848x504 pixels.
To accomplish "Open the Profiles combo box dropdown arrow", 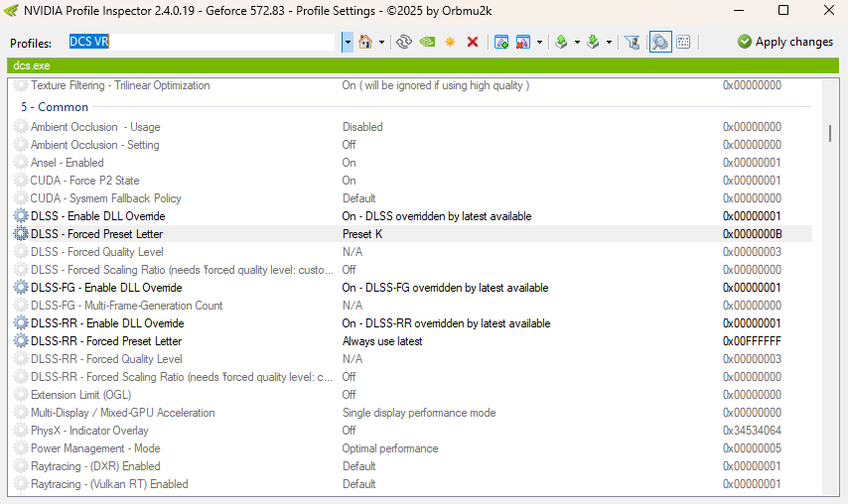I will coord(348,42).
